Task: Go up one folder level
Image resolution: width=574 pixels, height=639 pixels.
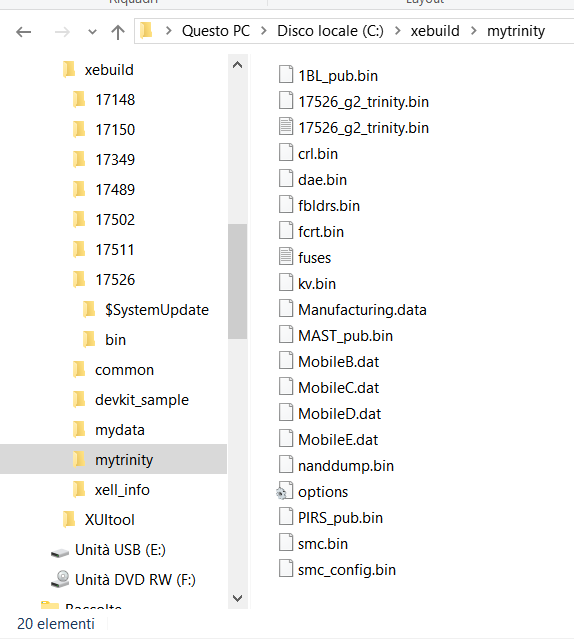Action: click(x=118, y=32)
